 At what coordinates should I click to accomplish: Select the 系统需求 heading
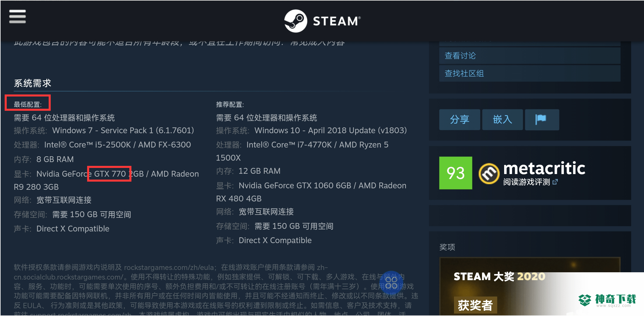(33, 83)
